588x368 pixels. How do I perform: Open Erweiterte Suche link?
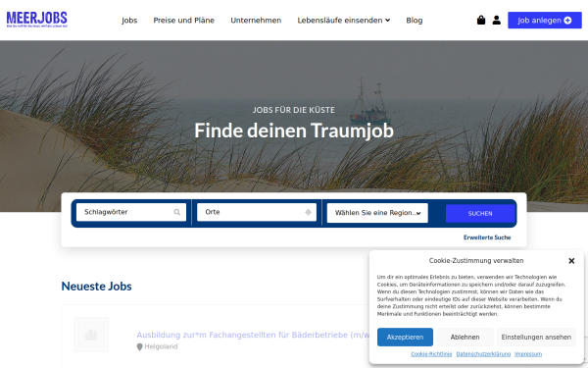pos(487,237)
